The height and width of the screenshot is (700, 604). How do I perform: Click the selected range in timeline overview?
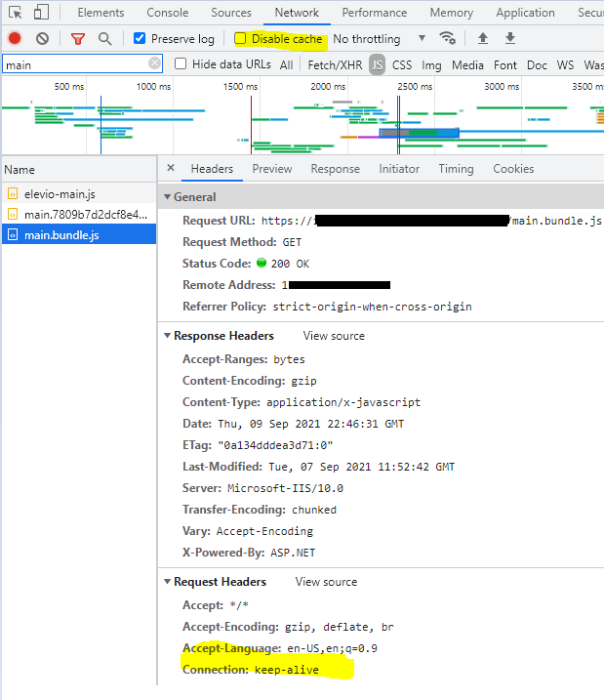click(x=419, y=133)
